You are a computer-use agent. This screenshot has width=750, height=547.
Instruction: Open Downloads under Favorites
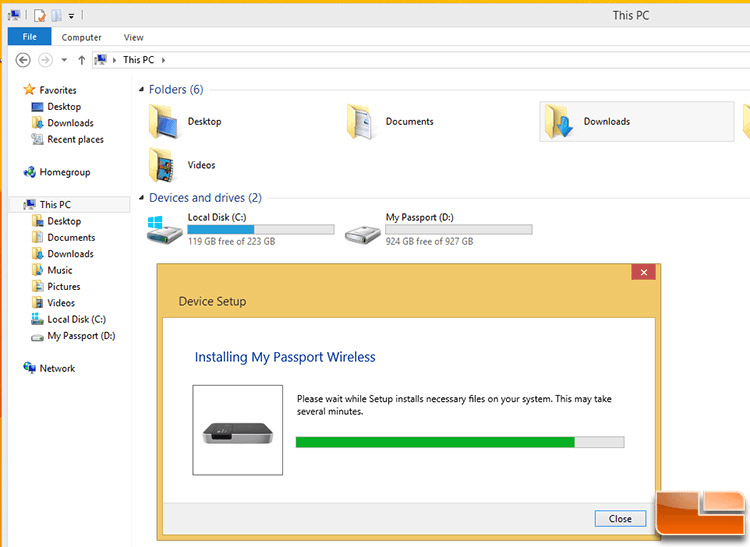tap(70, 123)
